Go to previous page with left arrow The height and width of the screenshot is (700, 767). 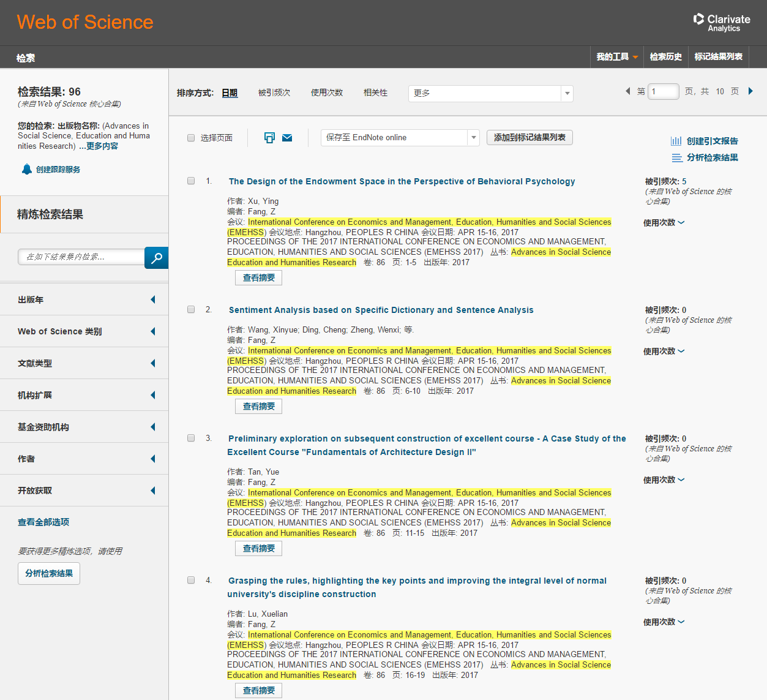627,91
